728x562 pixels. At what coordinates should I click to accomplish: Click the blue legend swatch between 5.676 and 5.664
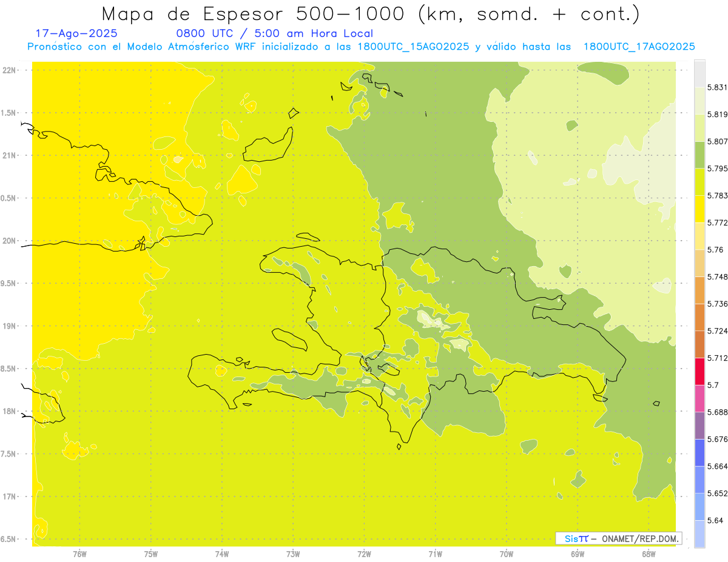coord(699,453)
